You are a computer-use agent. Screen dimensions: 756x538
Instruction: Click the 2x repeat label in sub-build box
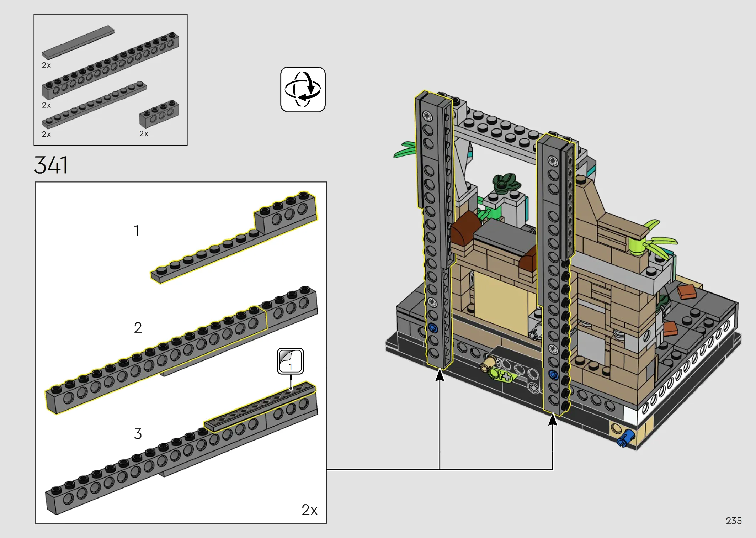click(x=309, y=510)
